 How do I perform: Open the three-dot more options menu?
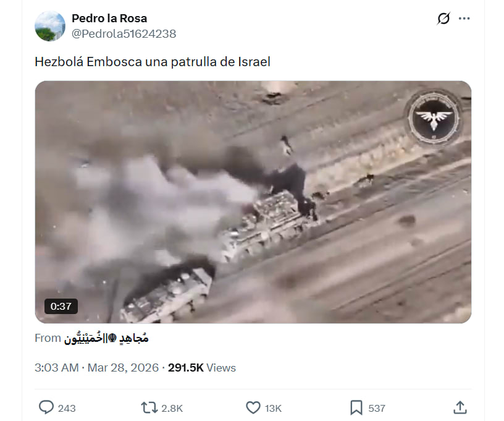[x=464, y=19]
